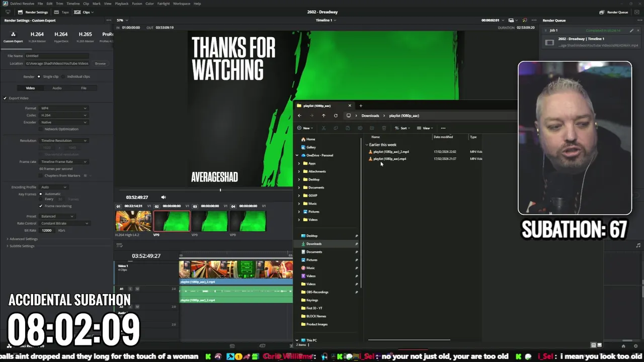Screen dimensions: 644x362
Task: Open the Fusion menu
Action: (x=137, y=4)
